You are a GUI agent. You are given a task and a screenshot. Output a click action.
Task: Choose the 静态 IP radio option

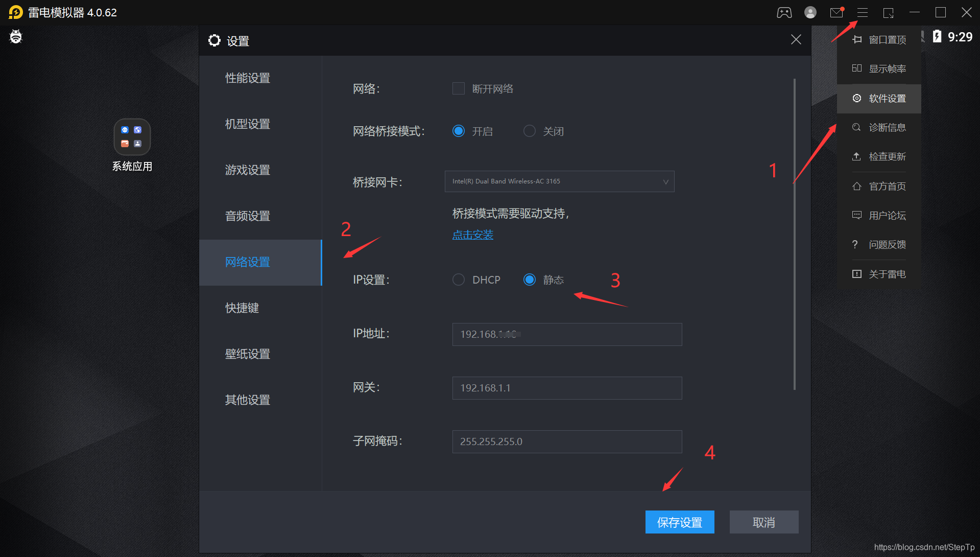coord(530,280)
